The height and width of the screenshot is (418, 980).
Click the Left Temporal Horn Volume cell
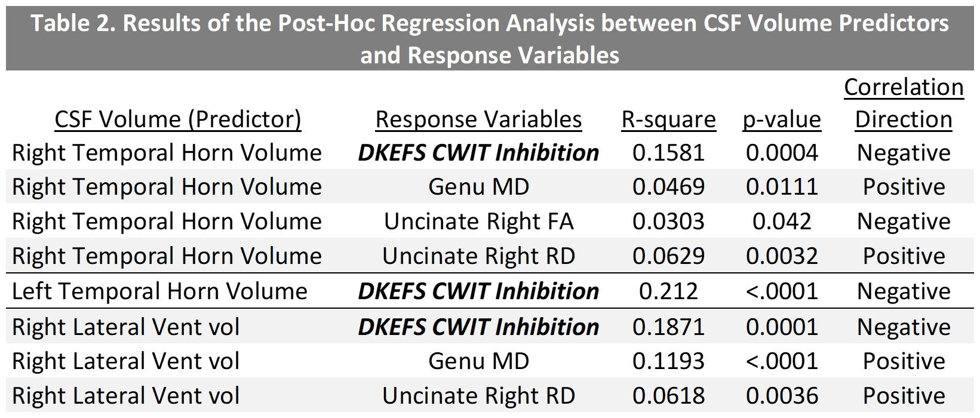click(159, 291)
